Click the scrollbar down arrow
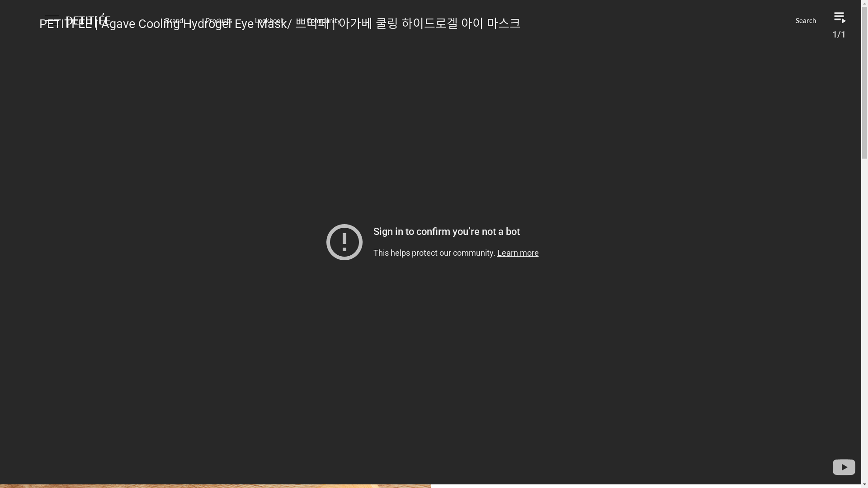Image resolution: width=868 pixels, height=488 pixels. (x=864, y=484)
